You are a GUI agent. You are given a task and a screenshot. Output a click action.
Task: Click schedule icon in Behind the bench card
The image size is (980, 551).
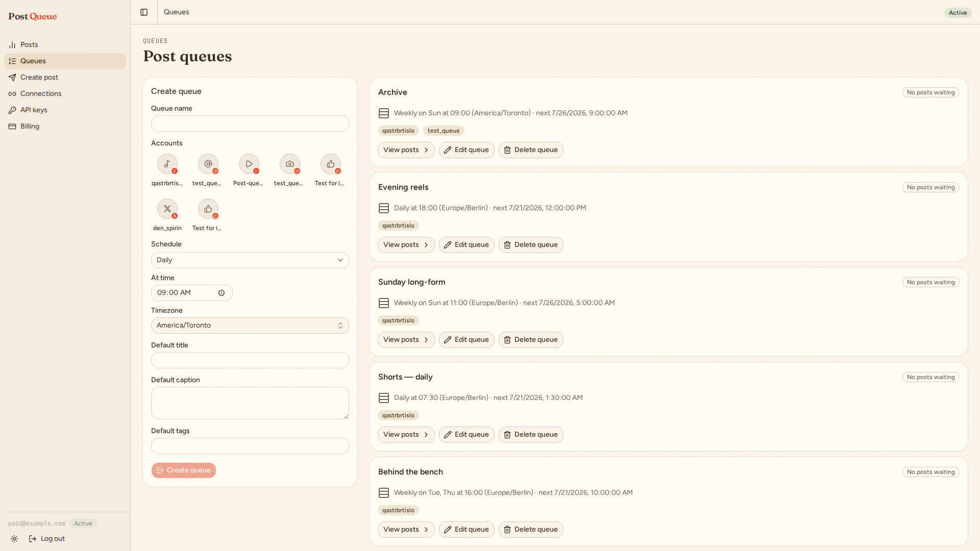384,493
